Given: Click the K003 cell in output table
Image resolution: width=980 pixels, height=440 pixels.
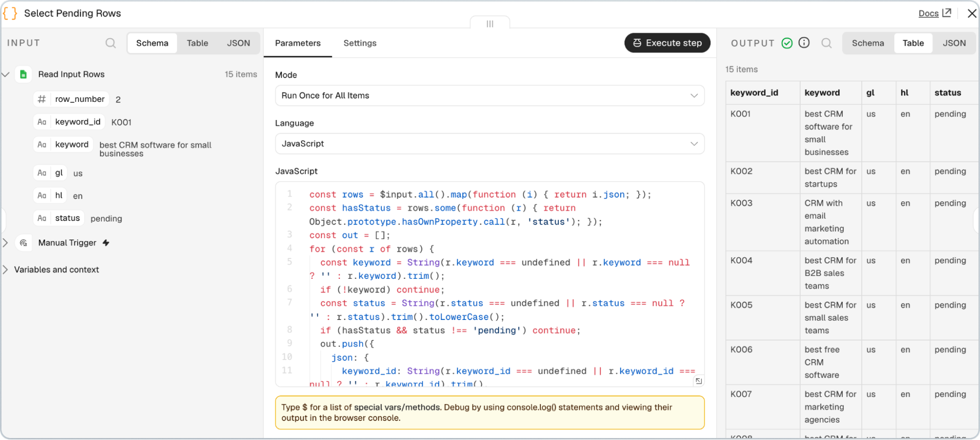Looking at the screenshot, I should (x=763, y=222).
